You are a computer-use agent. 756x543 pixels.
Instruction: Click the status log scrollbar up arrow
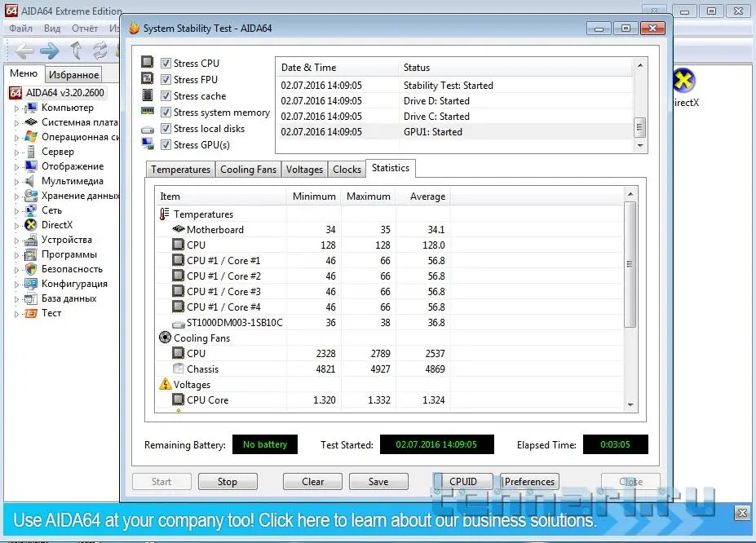(640, 65)
